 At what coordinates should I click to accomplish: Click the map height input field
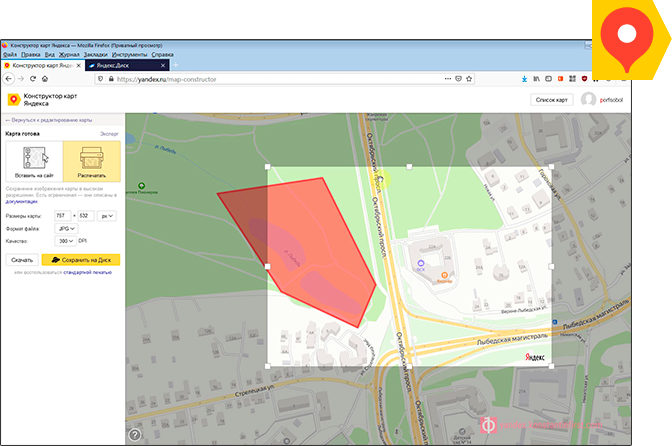coord(86,216)
